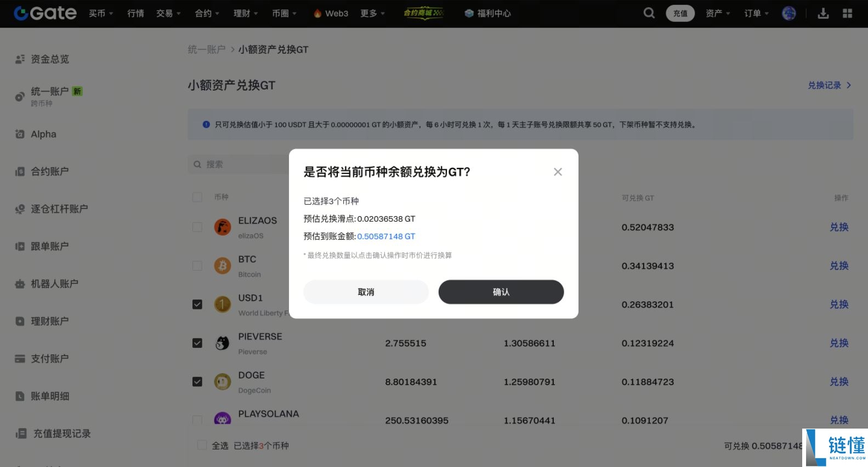Toggle the table header select checkbox
This screenshot has width=868, height=467.
[197, 197]
